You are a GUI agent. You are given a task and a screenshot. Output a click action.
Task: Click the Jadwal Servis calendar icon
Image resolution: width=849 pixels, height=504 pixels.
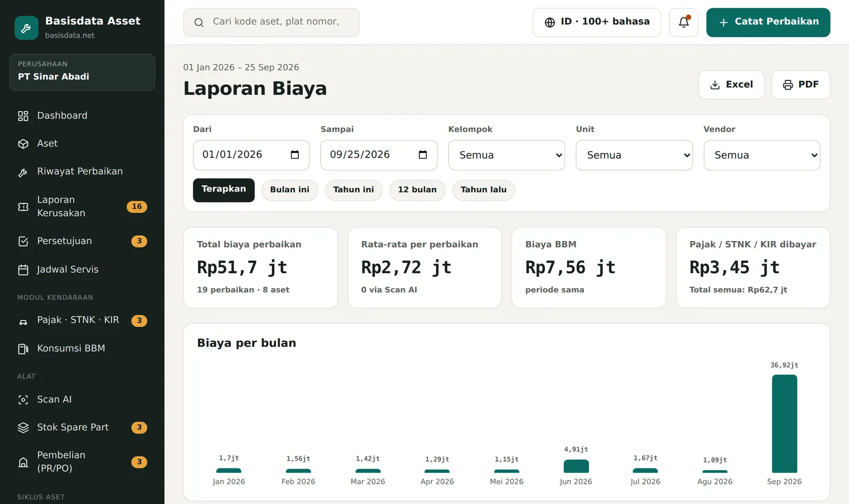click(x=23, y=270)
